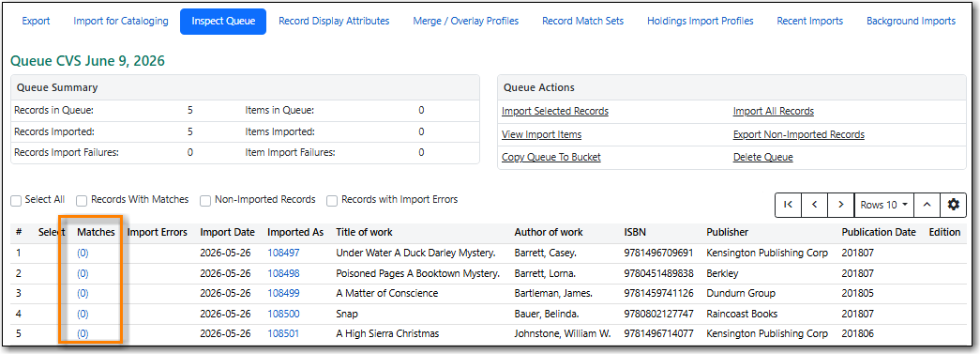Enable Records With Matches filter

(x=82, y=200)
